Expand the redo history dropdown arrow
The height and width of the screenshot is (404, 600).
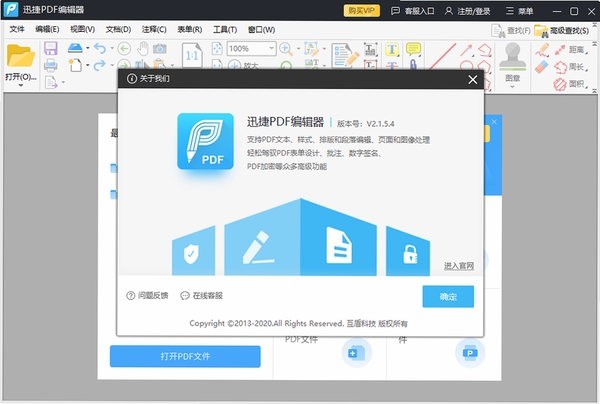coord(112,65)
